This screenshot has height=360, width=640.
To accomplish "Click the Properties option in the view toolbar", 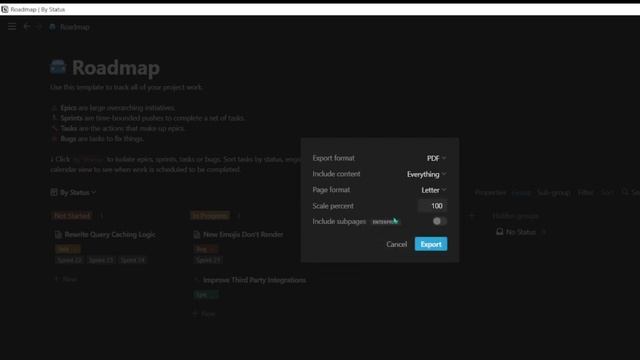I will click(490, 192).
